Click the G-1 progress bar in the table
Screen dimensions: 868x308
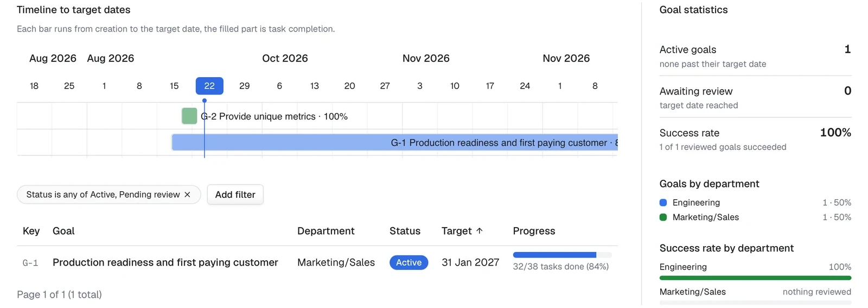coord(562,255)
